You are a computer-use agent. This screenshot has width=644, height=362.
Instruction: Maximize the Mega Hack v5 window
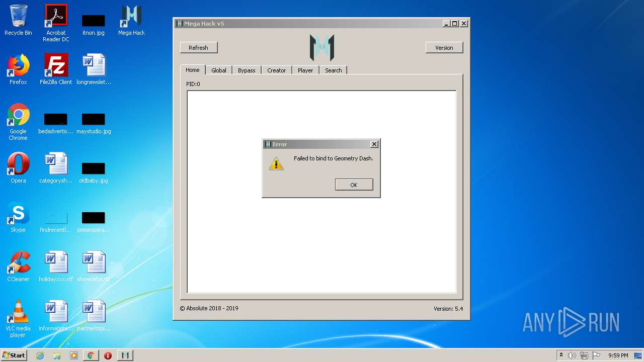pos(455,24)
